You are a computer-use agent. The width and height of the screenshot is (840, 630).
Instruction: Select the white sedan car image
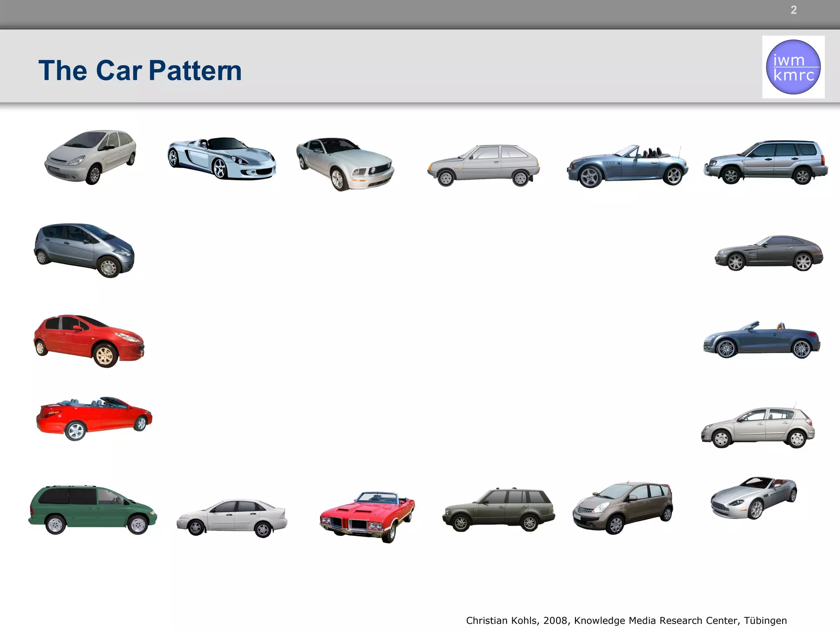[232, 518]
